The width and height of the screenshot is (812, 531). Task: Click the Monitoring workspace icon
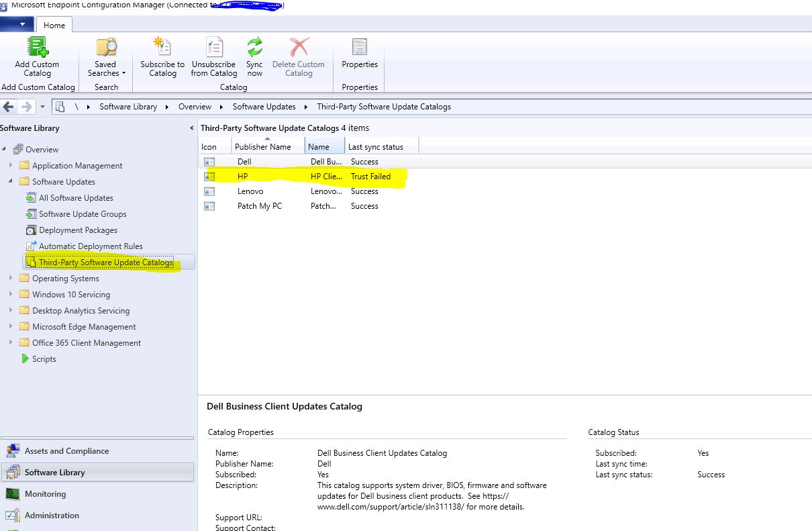point(13,493)
